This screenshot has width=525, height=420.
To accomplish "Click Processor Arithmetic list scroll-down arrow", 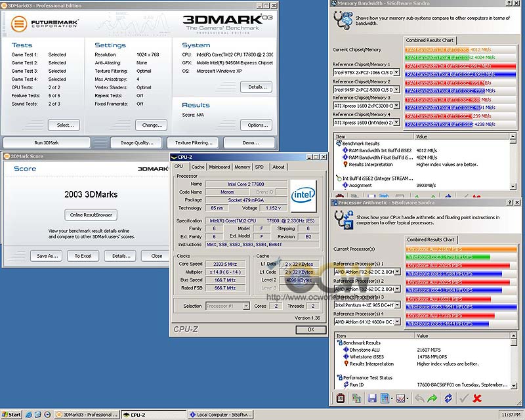I will coord(514,386).
